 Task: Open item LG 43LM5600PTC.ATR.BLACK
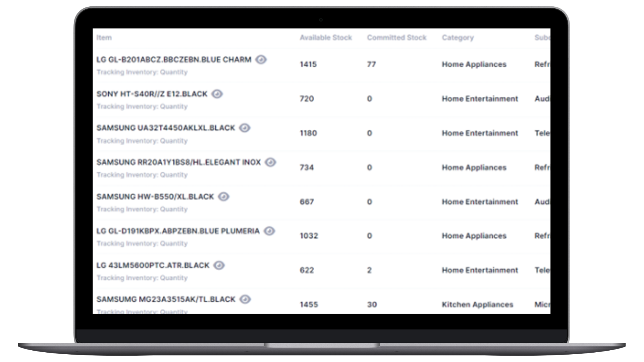click(x=153, y=265)
